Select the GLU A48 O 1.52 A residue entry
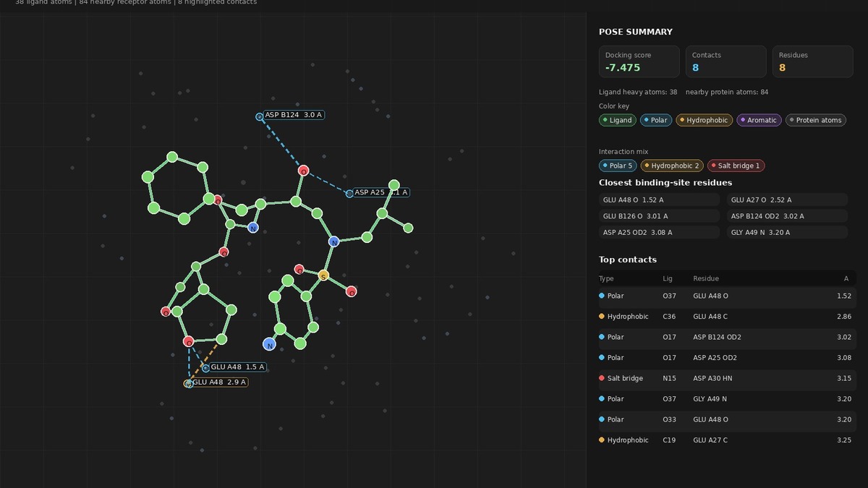This screenshot has width=868, height=488. [659, 200]
